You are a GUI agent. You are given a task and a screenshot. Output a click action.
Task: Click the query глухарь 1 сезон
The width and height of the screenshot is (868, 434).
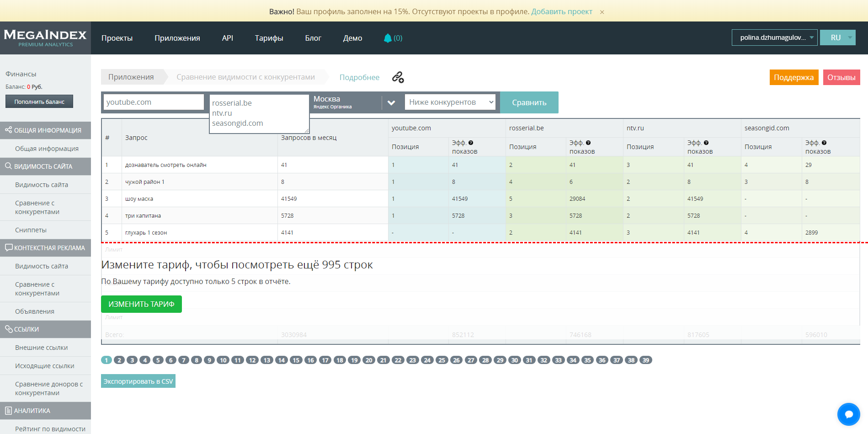pyautogui.click(x=146, y=233)
